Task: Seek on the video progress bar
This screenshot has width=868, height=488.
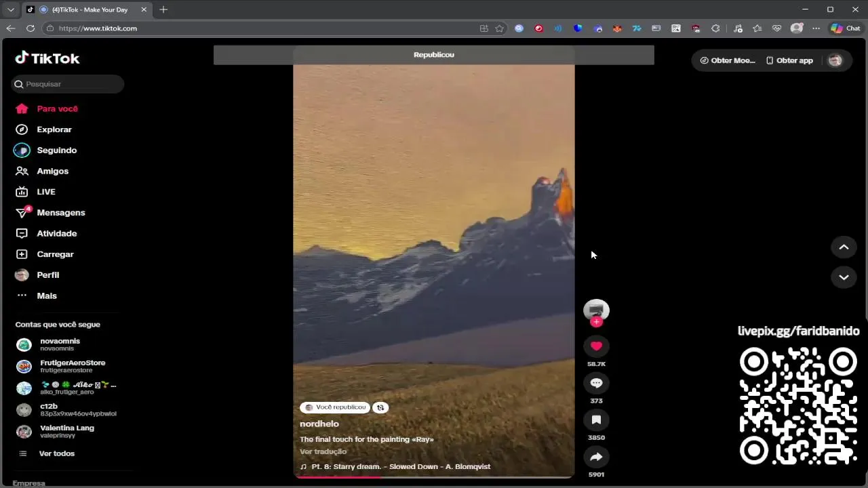Action: click(x=434, y=476)
